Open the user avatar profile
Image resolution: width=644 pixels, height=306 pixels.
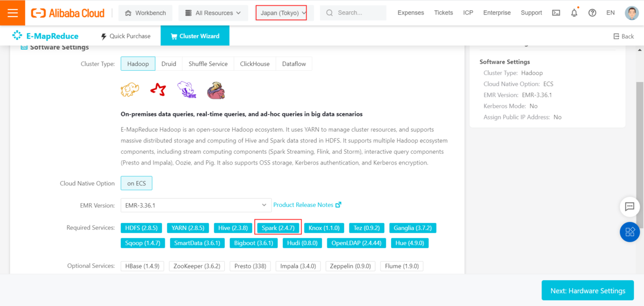point(632,13)
